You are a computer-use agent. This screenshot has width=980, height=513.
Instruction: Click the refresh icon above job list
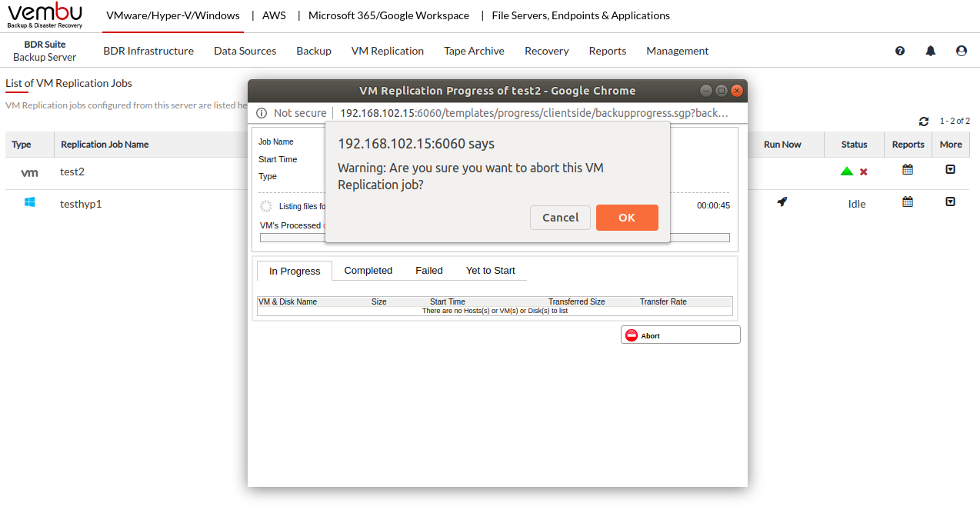coord(924,122)
